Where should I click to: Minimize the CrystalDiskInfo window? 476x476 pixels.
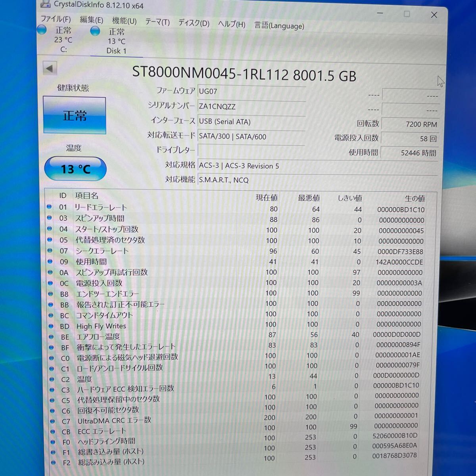coord(380,13)
